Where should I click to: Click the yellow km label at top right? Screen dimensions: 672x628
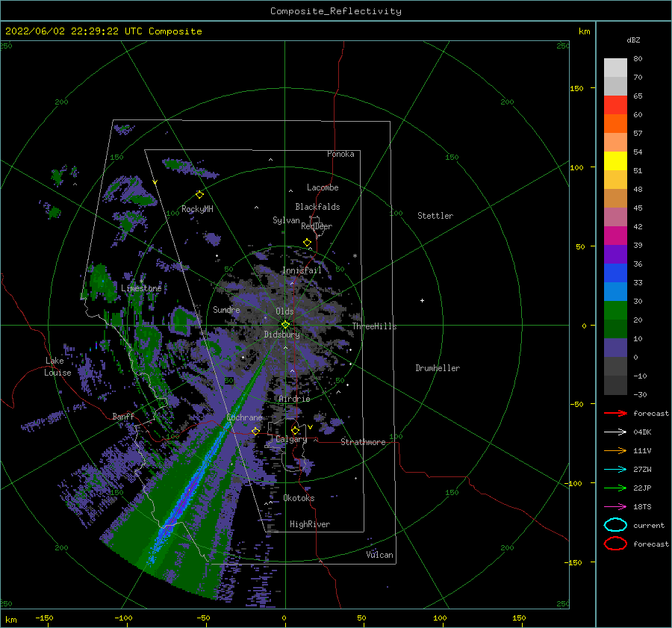584,31
